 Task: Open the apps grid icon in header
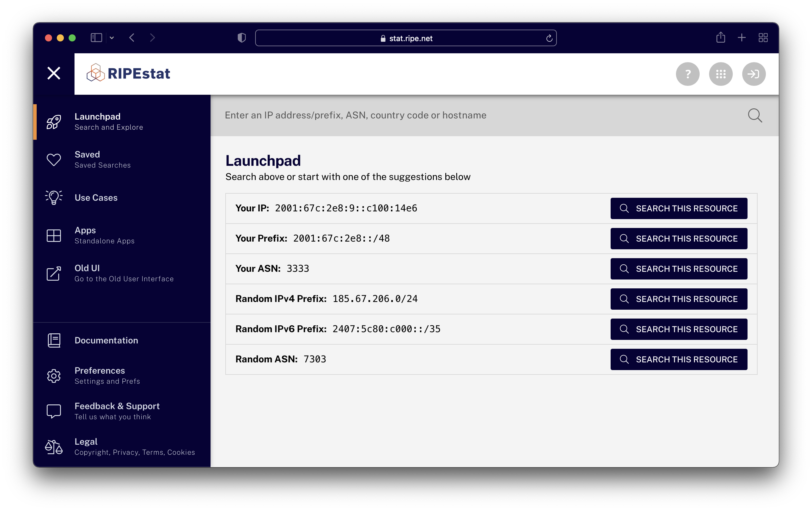tap(720, 74)
